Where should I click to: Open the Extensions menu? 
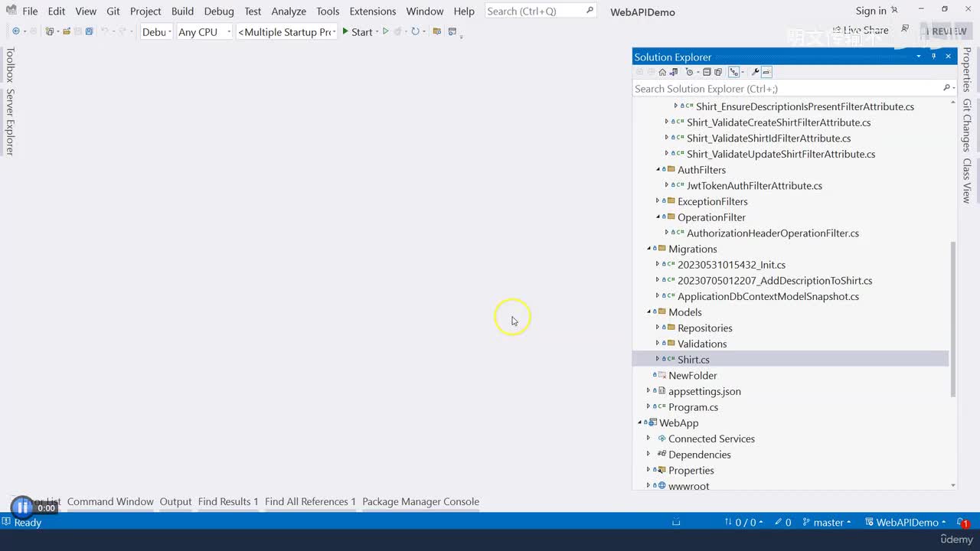(x=373, y=11)
